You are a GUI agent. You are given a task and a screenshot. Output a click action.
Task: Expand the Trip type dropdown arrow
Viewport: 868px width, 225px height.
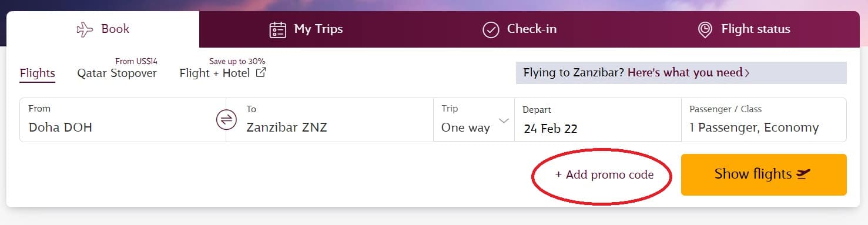pyautogui.click(x=503, y=120)
